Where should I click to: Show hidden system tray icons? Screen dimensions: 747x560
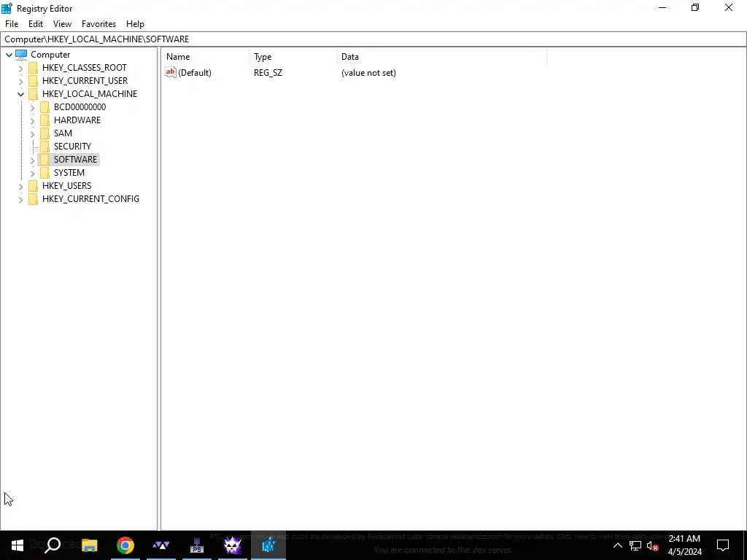617,545
